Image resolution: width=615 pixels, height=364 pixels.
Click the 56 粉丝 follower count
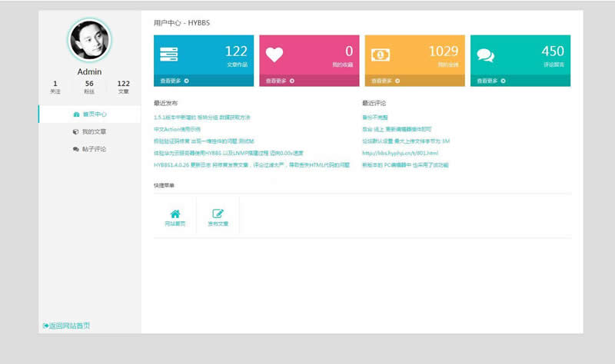pyautogui.click(x=89, y=87)
